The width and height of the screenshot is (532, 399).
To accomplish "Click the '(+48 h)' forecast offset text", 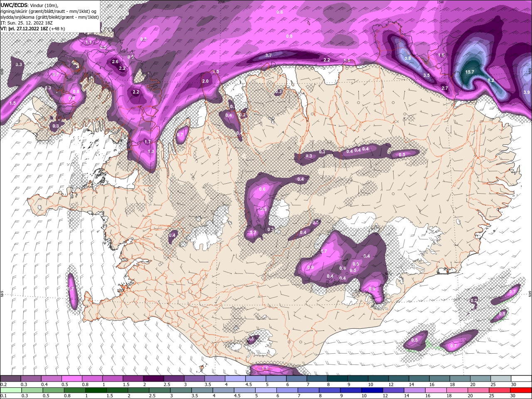I will tap(57, 29).
